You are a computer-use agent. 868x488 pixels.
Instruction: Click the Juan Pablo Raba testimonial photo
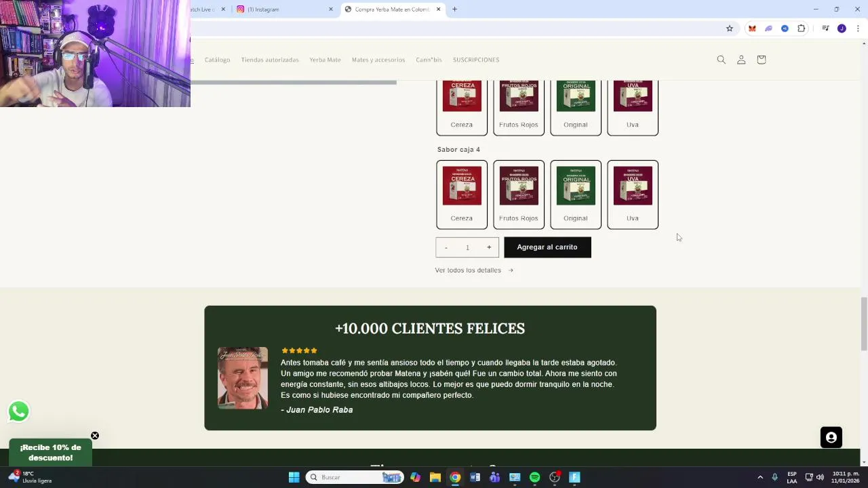[243, 378]
